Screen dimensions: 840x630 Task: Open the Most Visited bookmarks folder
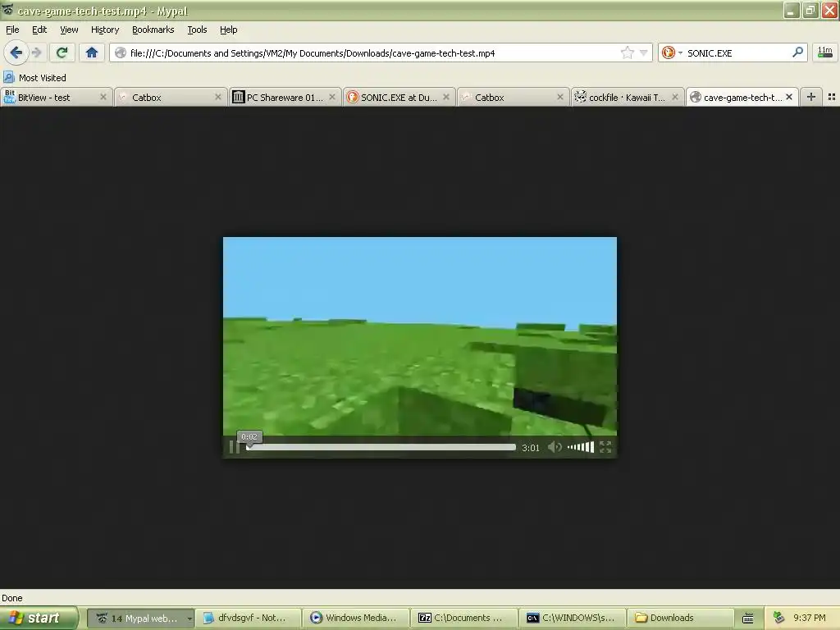pos(34,78)
